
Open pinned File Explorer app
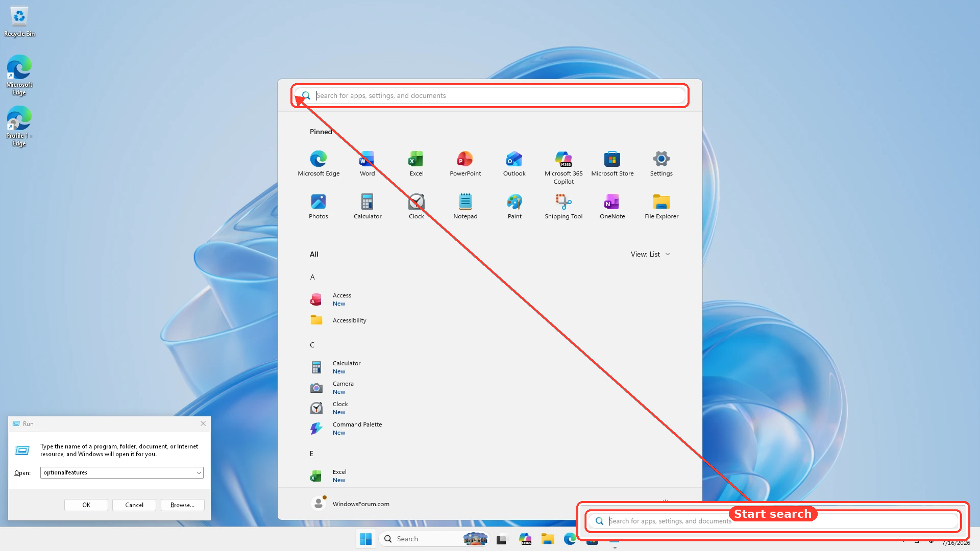(661, 207)
